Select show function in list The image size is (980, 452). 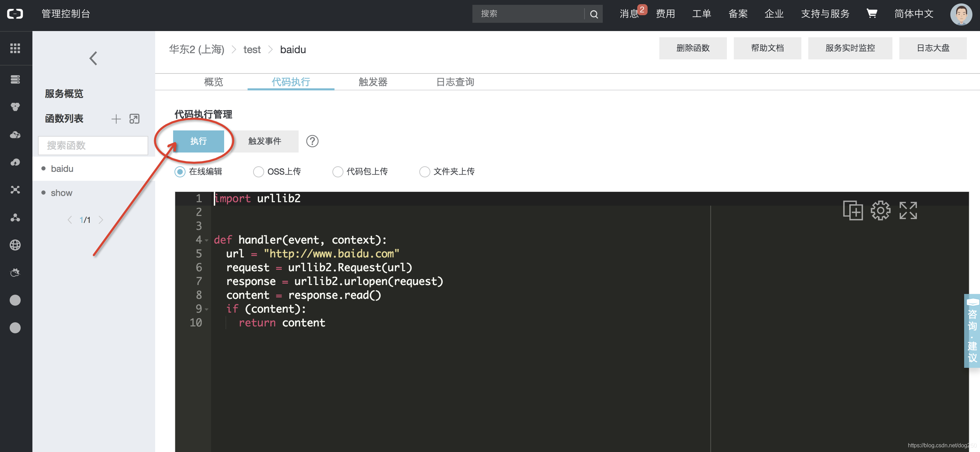pyautogui.click(x=93, y=193)
